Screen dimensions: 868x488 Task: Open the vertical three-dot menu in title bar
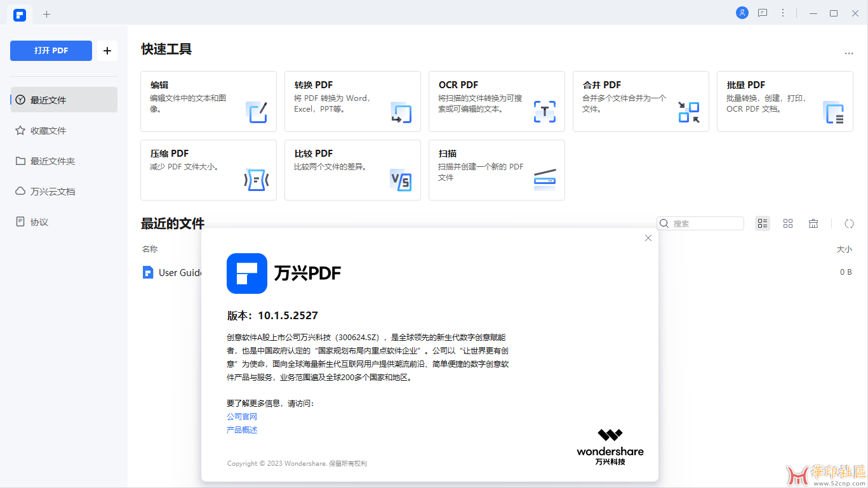click(783, 13)
